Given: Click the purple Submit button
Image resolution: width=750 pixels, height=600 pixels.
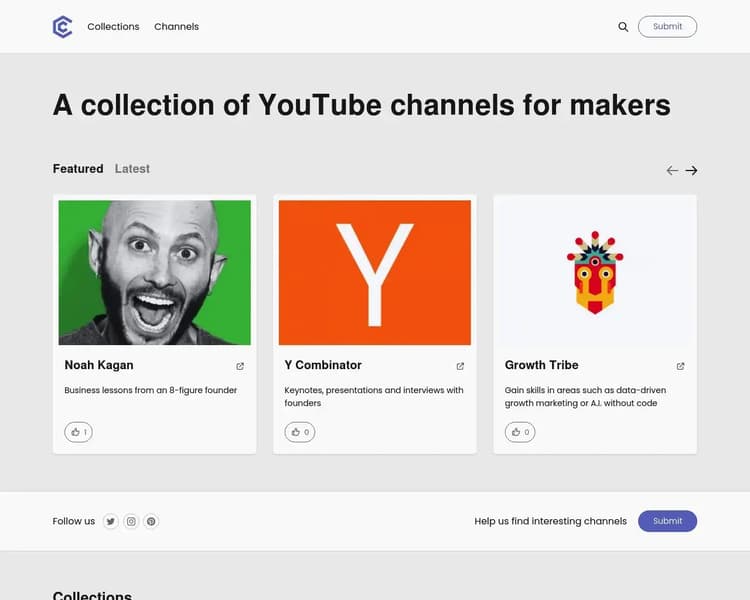Looking at the screenshot, I should pos(667,521).
